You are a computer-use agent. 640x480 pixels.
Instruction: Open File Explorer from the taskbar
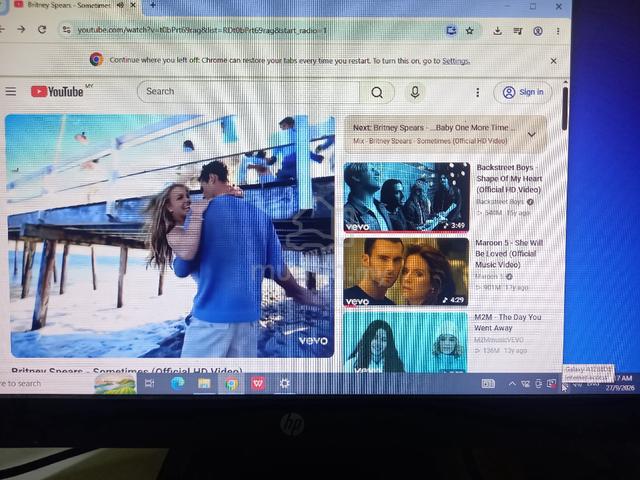204,383
